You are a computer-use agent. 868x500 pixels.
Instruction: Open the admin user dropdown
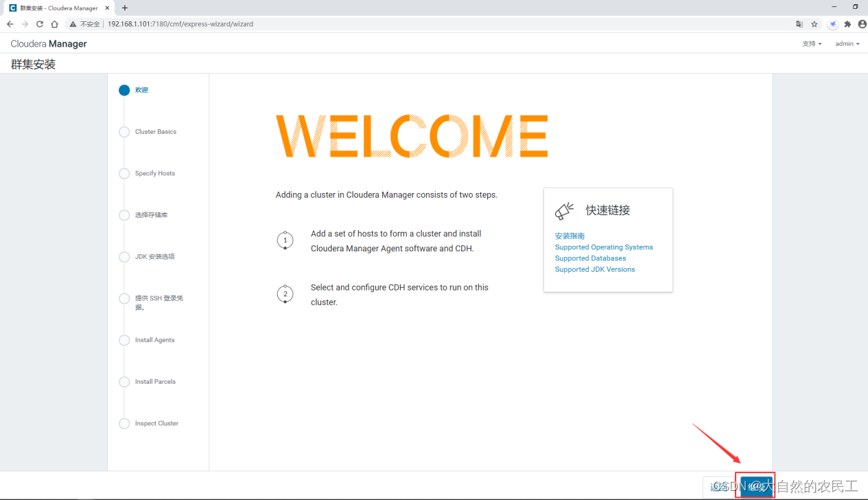pos(847,44)
